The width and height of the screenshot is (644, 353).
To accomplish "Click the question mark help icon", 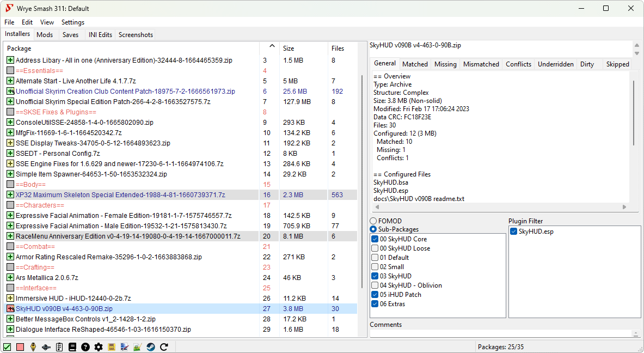I will [x=85, y=347].
